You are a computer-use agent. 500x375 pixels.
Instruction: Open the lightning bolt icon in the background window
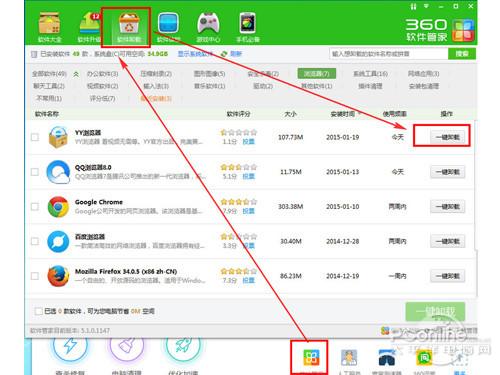70,345
